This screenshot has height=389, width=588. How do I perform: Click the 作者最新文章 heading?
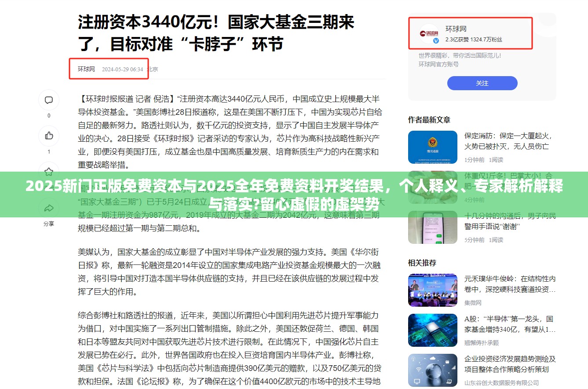pos(429,120)
